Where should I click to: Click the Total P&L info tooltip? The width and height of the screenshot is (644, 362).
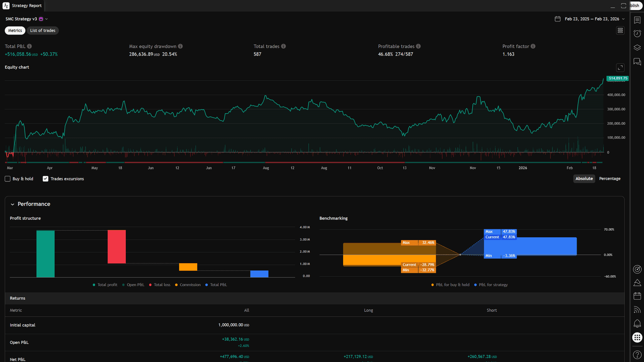pos(30,46)
